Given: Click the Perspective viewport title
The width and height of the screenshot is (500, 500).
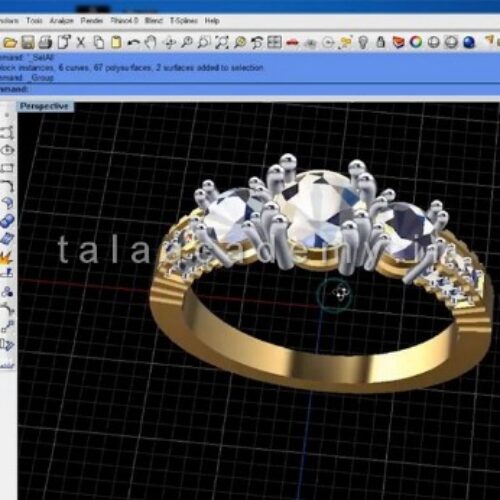Looking at the screenshot, I should pos(44,106).
